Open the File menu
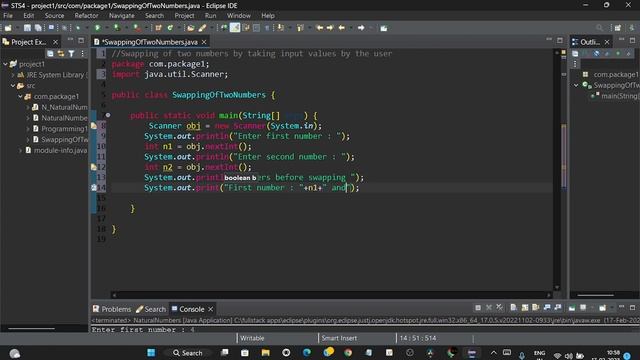 [x=8, y=16]
